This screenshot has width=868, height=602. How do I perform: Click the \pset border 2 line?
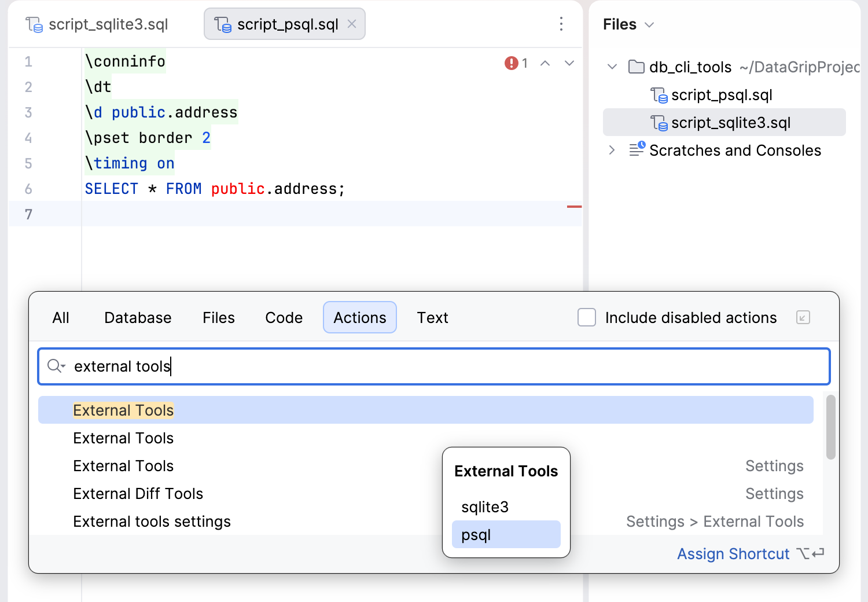[148, 138]
